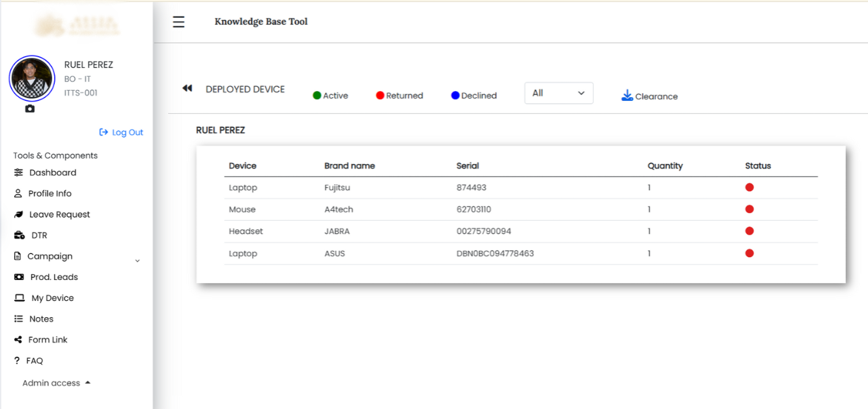Open the All filter dropdown
The width and height of the screenshot is (868, 409).
pyautogui.click(x=559, y=93)
